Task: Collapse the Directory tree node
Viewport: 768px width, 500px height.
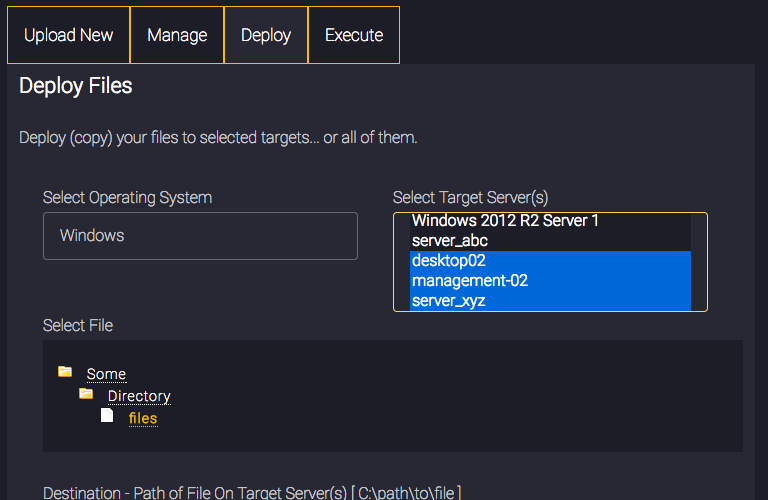Action: click(139, 396)
